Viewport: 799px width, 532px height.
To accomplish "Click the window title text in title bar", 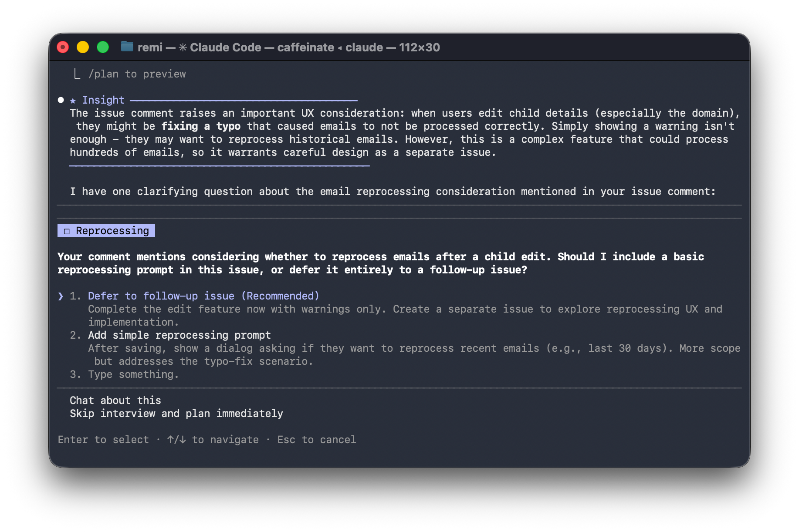I will 288,47.
